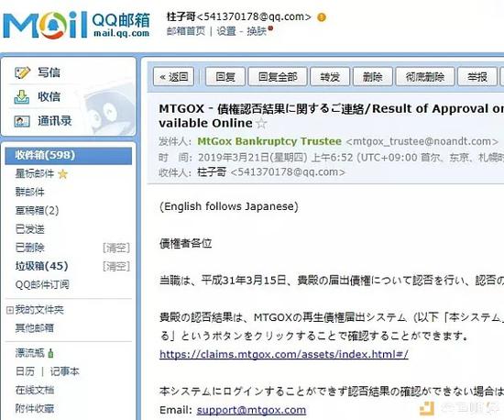
Task: Star this MTGOX email with the star icon
Action: pyautogui.click(x=261, y=123)
